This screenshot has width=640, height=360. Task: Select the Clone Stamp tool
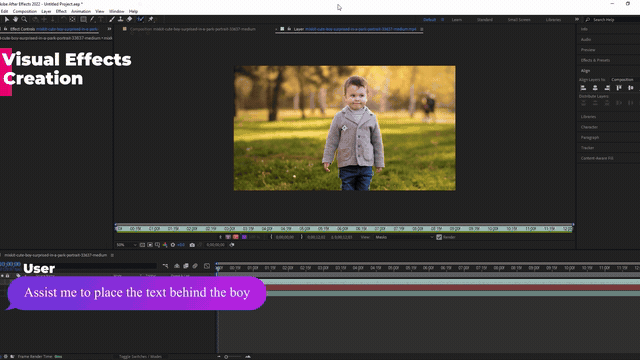click(120, 19)
